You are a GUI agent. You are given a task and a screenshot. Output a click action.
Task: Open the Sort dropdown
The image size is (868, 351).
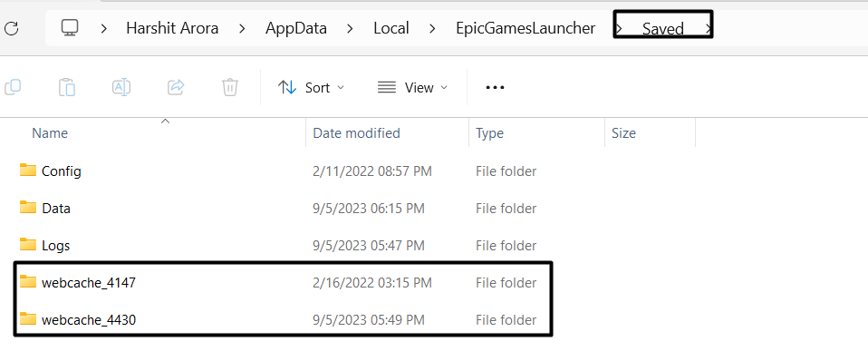311,88
